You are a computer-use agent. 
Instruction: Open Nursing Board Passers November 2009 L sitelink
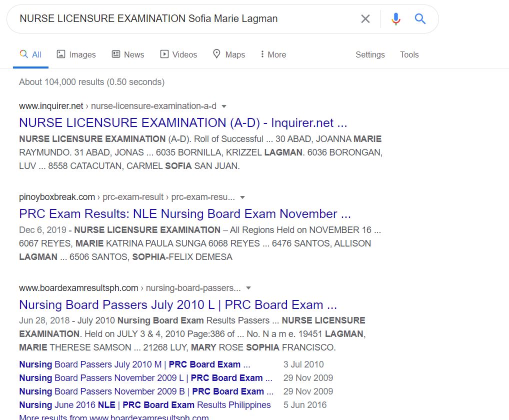coord(146,378)
